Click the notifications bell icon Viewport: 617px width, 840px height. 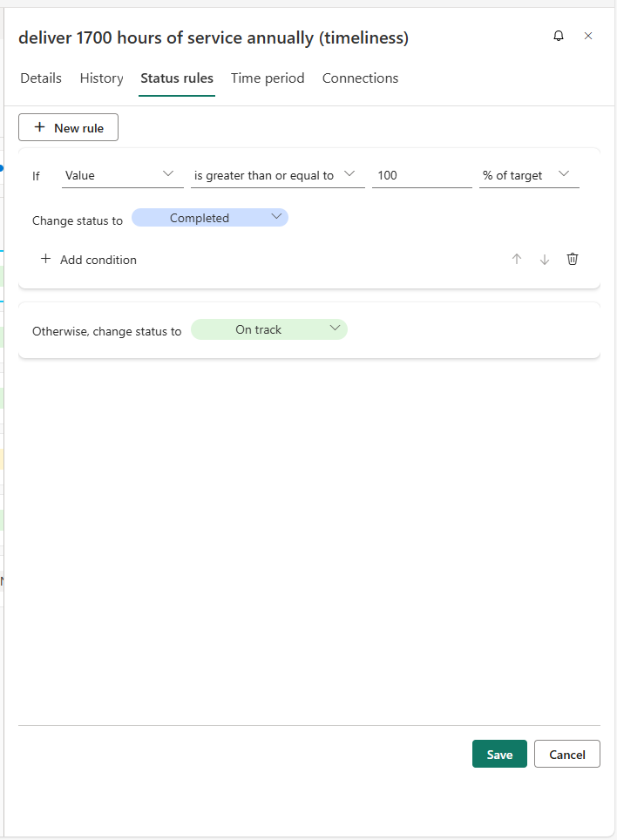[x=559, y=36]
